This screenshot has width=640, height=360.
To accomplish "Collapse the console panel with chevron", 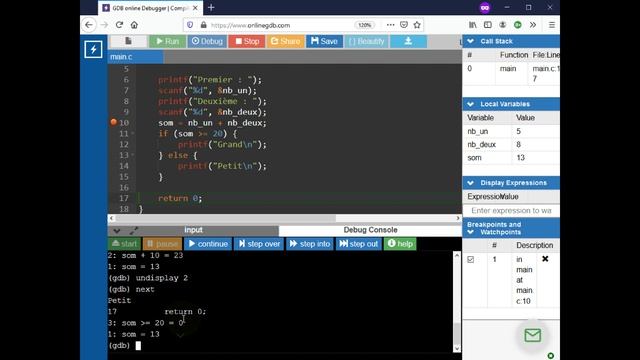I will click(117, 231).
